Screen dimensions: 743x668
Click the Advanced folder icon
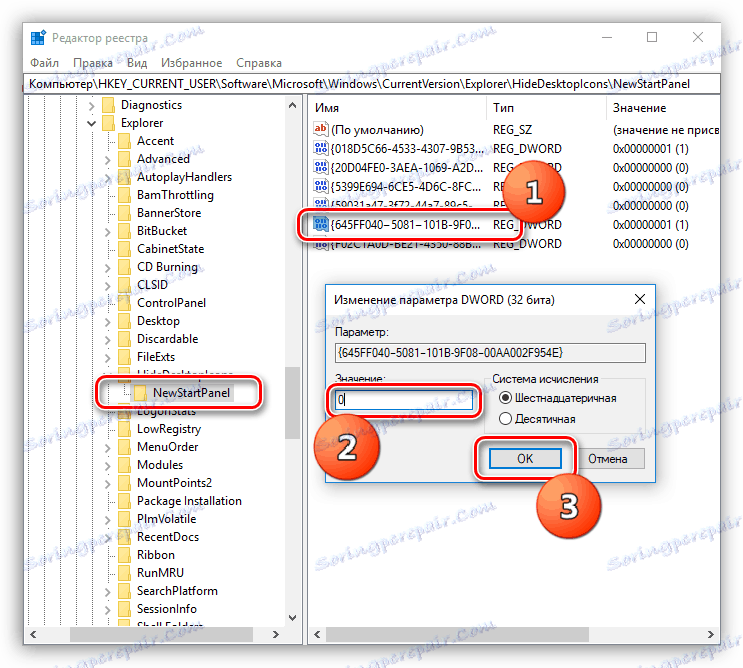(125, 159)
